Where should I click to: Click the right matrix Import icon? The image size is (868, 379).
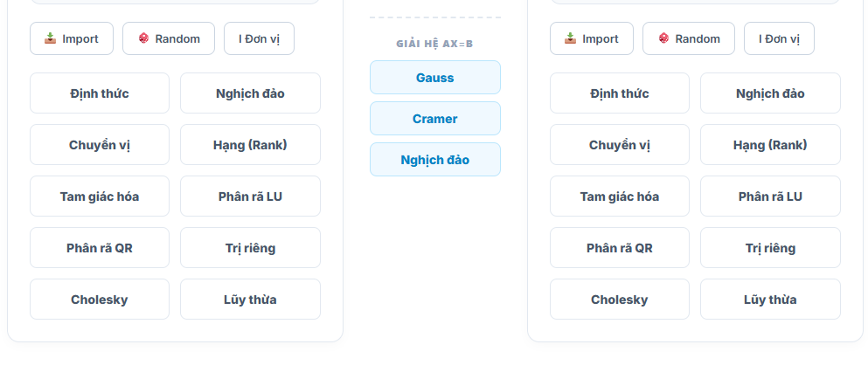[x=571, y=38]
